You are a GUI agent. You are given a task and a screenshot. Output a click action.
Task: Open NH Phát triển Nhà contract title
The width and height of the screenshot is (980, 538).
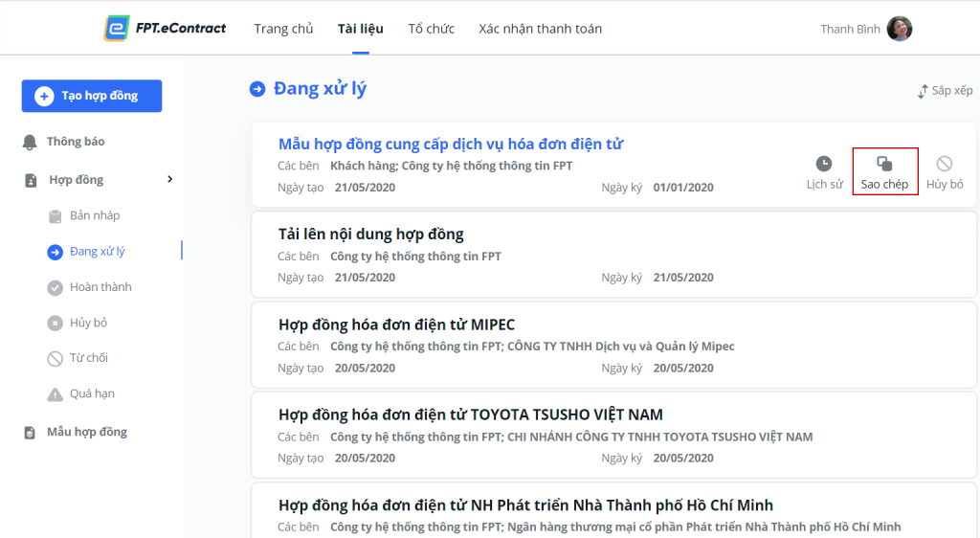click(x=525, y=504)
